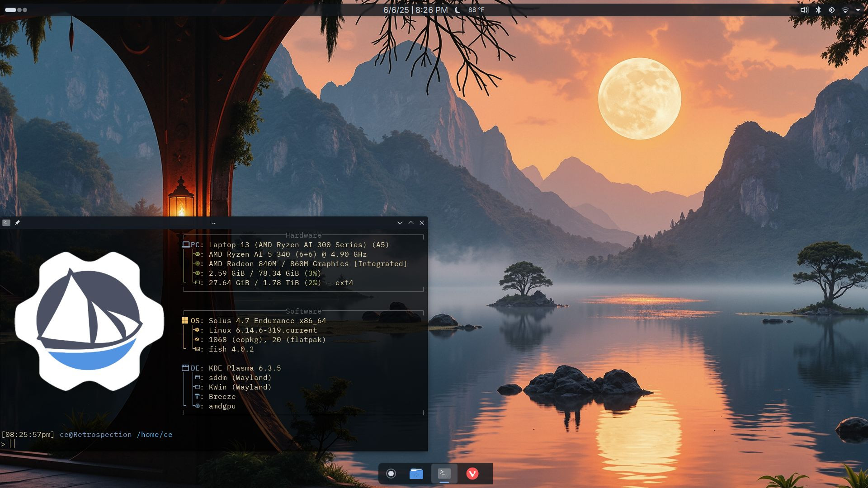Expand hidden system tray items arrow

click(x=858, y=10)
